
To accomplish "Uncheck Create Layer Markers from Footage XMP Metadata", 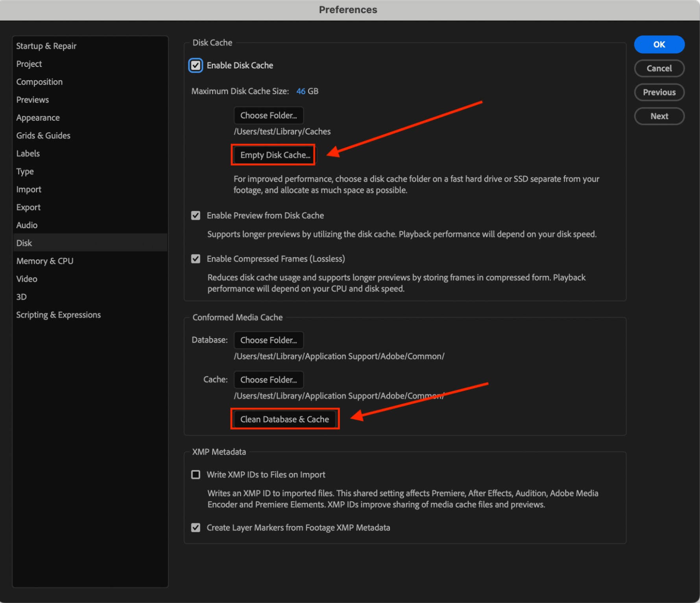I will point(196,527).
